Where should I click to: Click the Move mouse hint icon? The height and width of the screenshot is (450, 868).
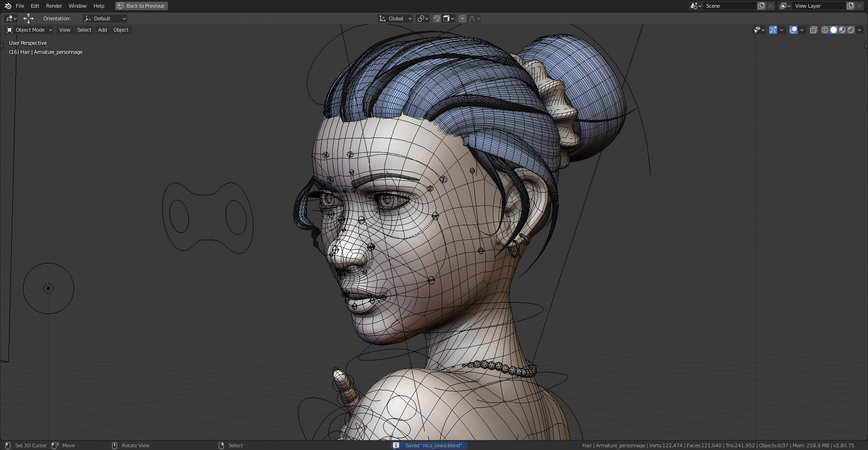click(x=55, y=445)
